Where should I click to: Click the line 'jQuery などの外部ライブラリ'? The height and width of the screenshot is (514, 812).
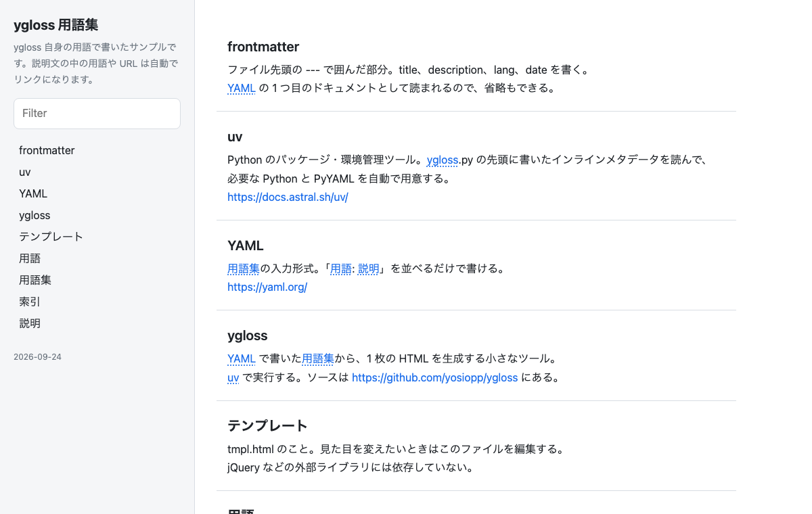pyautogui.click(x=351, y=467)
